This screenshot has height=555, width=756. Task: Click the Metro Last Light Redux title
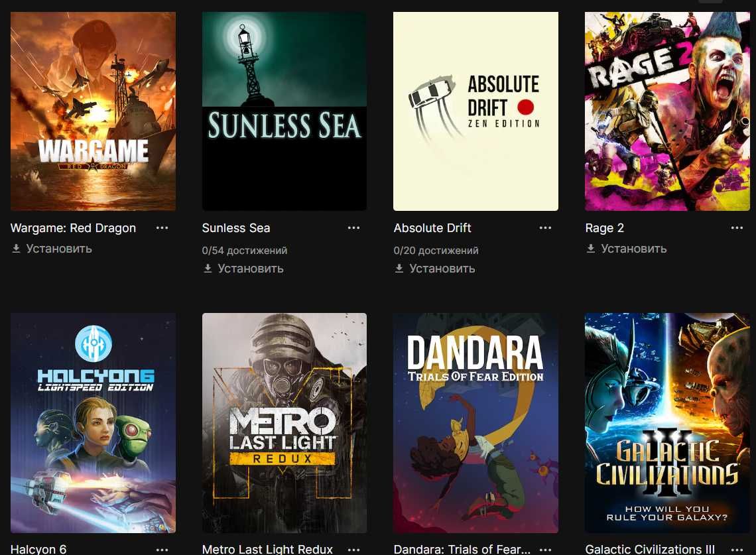pyautogui.click(x=267, y=549)
